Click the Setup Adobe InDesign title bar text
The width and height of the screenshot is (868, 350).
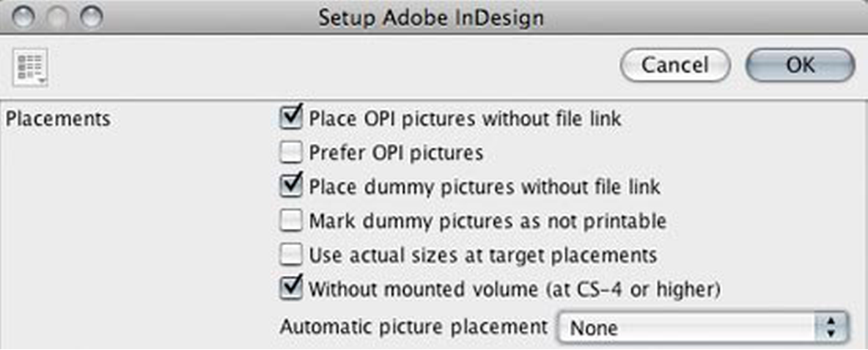431,18
